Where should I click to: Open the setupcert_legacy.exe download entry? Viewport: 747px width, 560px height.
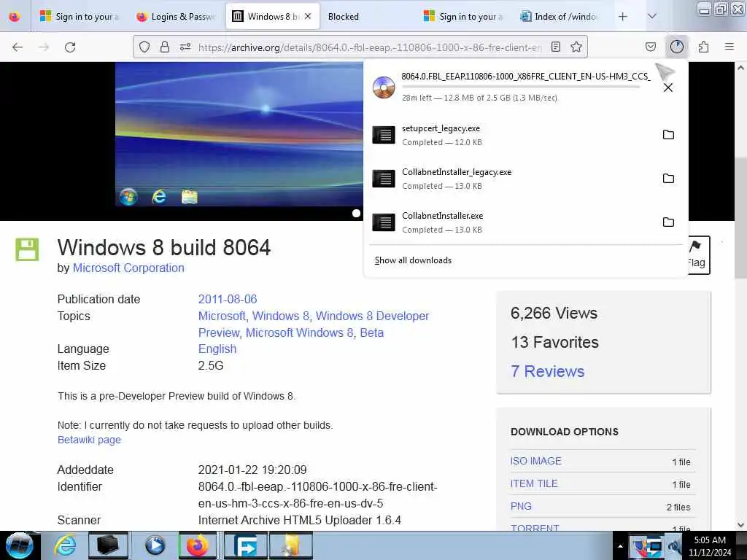512,135
